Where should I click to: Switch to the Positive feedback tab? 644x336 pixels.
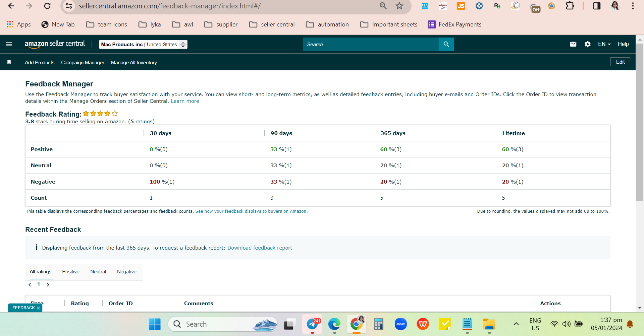pyautogui.click(x=71, y=272)
